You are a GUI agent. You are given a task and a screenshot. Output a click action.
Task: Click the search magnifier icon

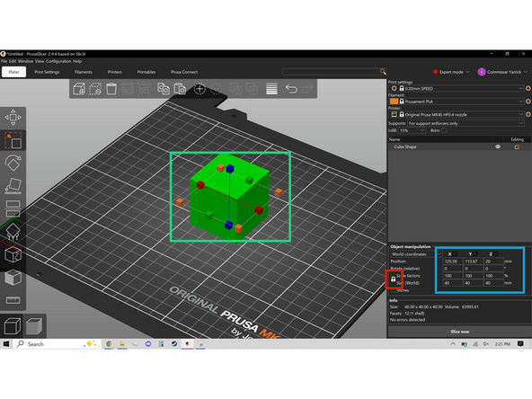tap(383, 71)
